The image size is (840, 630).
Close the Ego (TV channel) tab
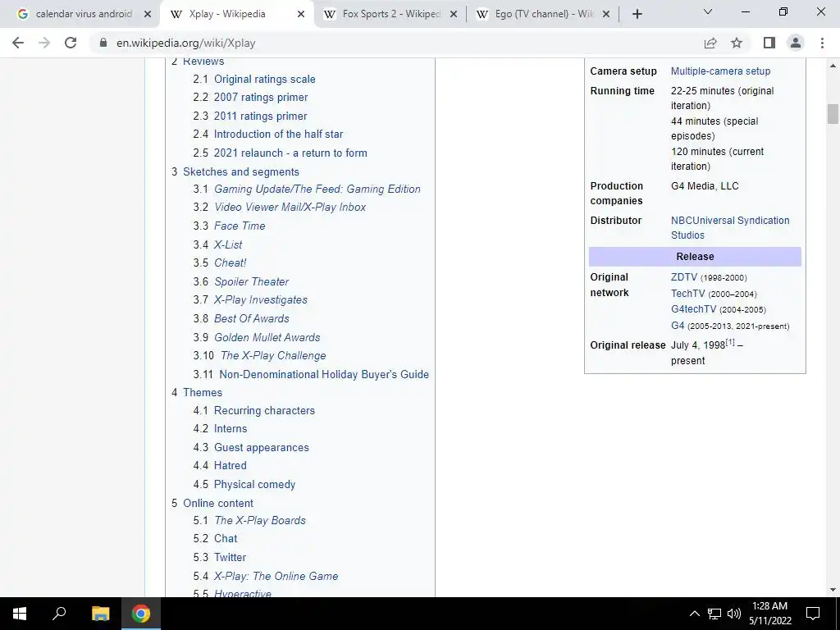[x=606, y=14]
